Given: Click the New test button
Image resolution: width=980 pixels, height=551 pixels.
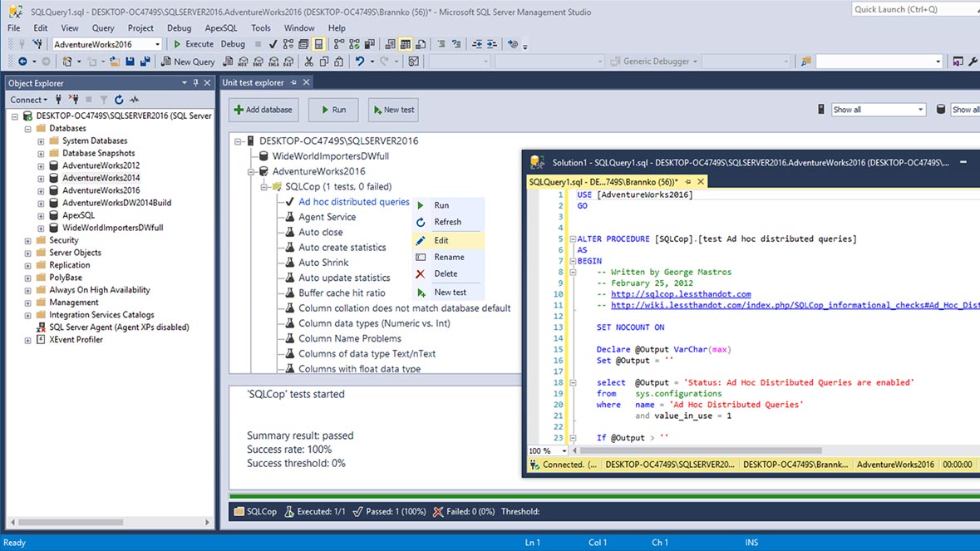Looking at the screenshot, I should coord(393,110).
